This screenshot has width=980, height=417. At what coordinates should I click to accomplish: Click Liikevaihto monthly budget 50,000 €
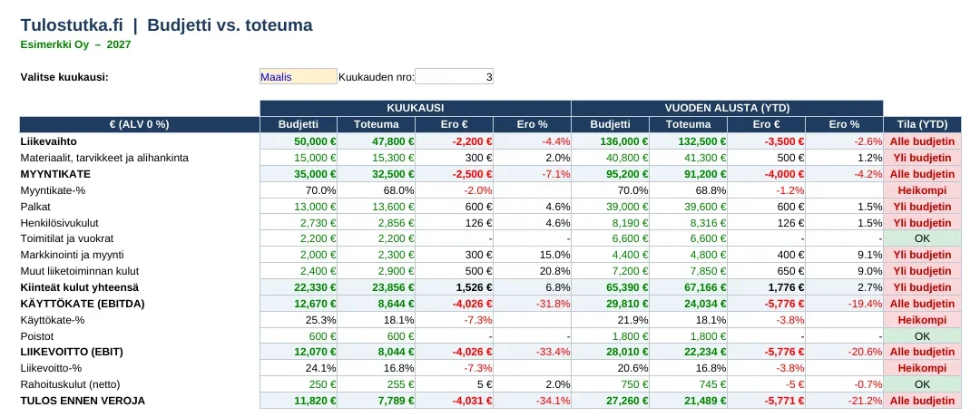tap(299, 141)
